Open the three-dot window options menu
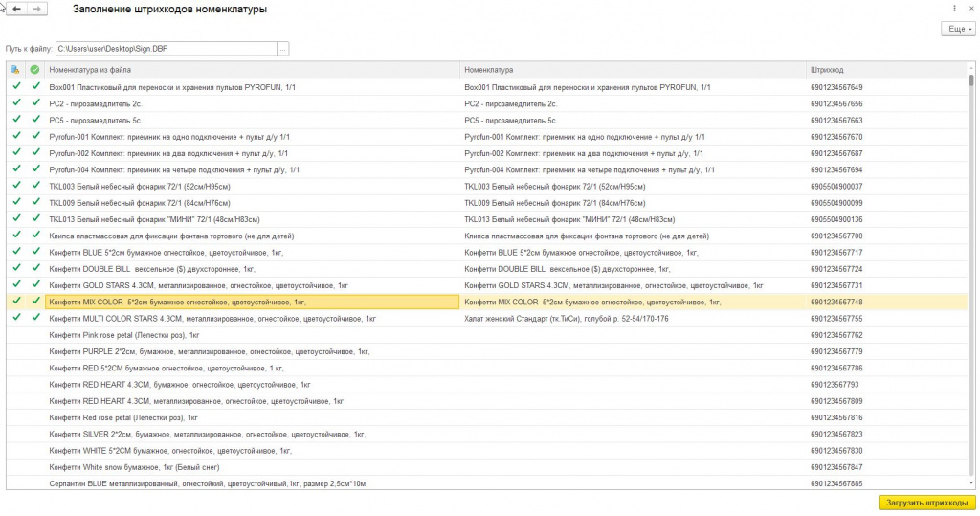Viewport: 980px width, 516px height. coord(955,9)
